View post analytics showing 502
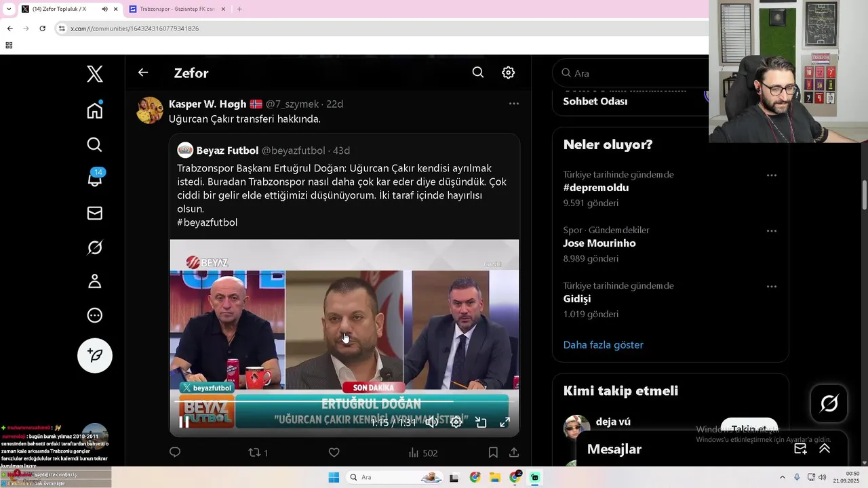Viewport: 868px width, 488px height. pyautogui.click(x=422, y=452)
